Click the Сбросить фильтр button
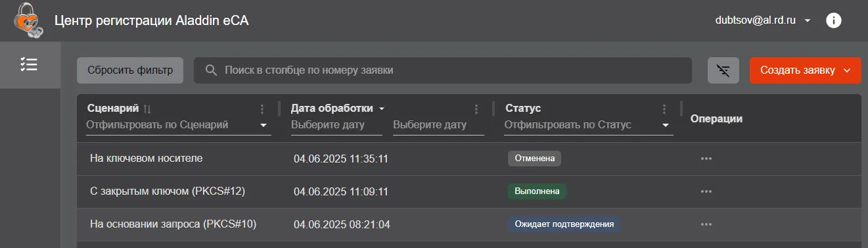The height and width of the screenshot is (248, 868). [130, 70]
